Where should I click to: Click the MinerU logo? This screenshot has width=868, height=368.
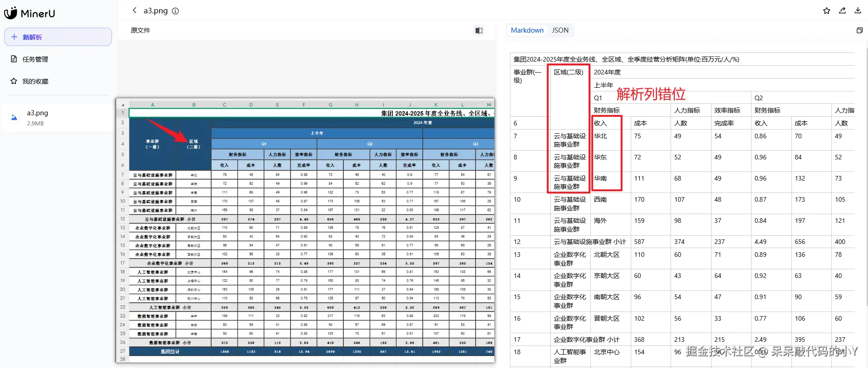click(29, 13)
